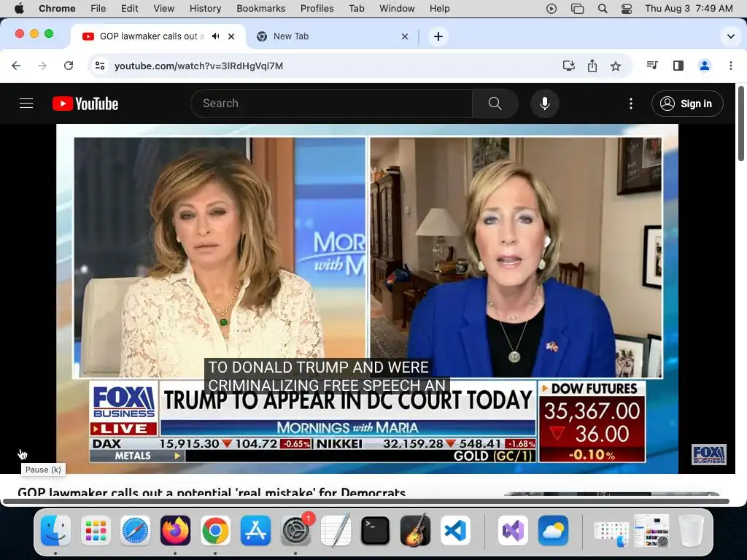Open TextEdit from the Dock
747x560 pixels.
click(336, 531)
